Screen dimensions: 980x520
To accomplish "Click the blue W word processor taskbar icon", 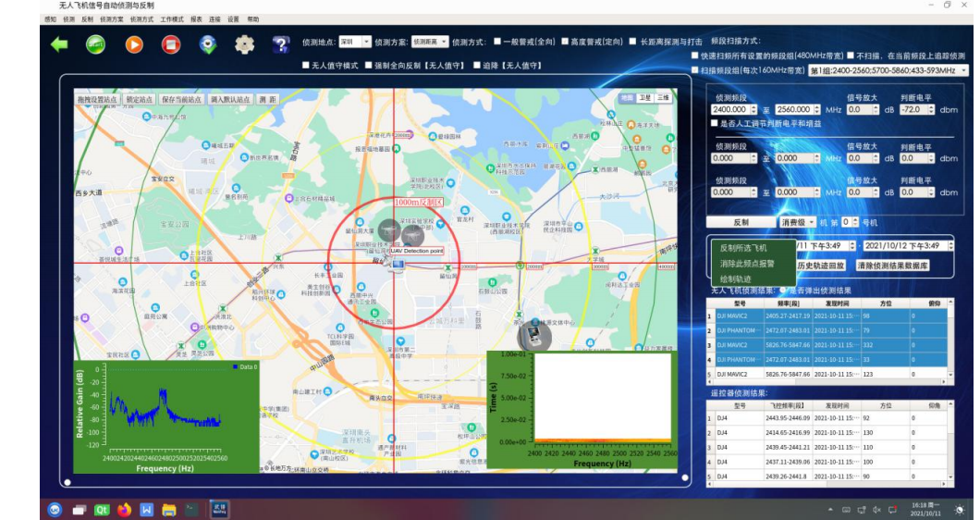I will 147,510.
